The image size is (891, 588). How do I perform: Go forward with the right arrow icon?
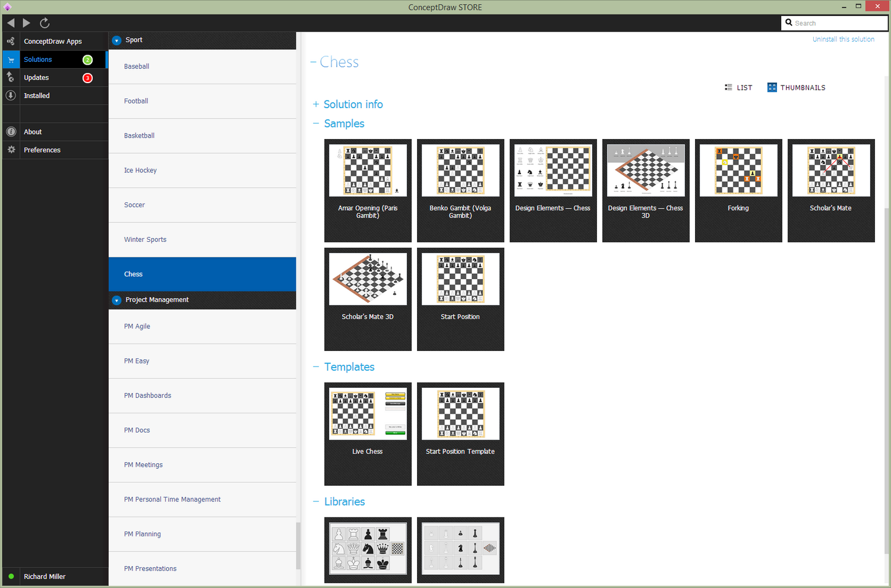[27, 23]
